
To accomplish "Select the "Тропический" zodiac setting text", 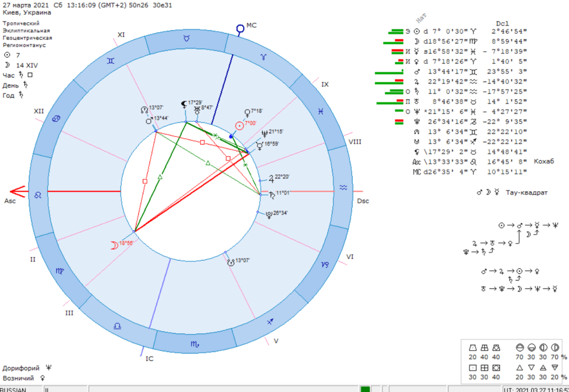I will (x=21, y=23).
